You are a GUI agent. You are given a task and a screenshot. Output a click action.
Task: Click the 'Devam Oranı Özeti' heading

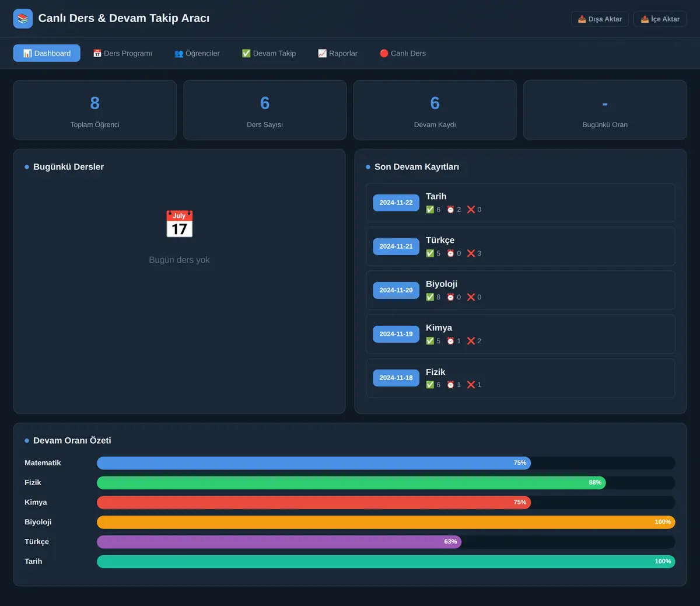pos(72,441)
